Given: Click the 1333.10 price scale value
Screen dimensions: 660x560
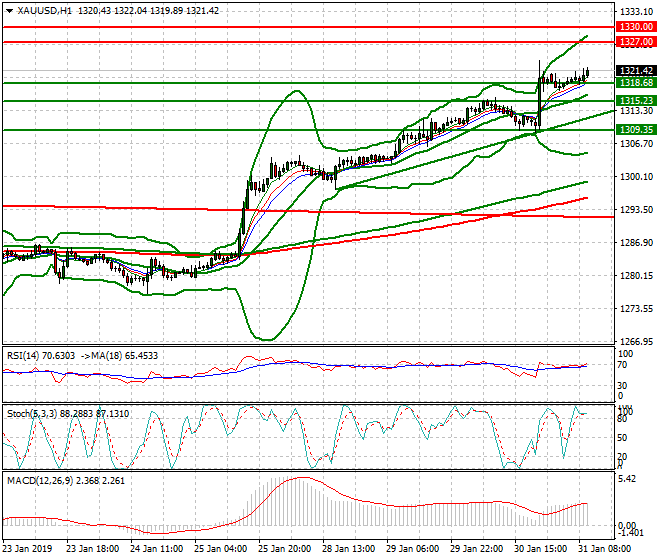Looking at the screenshot, I should (637, 11).
